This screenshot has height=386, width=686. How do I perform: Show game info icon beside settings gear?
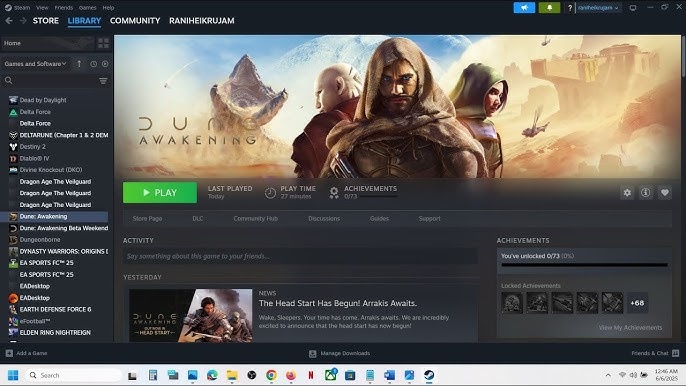[646, 193]
